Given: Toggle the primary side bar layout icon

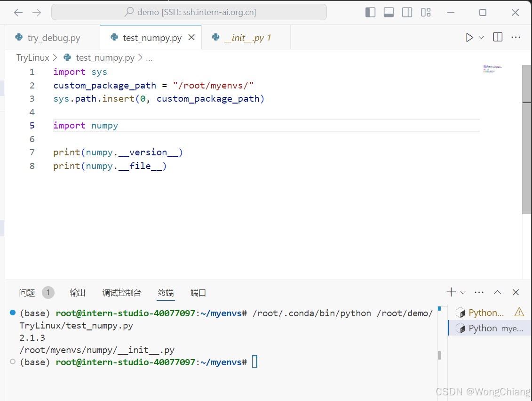Looking at the screenshot, I should [x=370, y=13].
